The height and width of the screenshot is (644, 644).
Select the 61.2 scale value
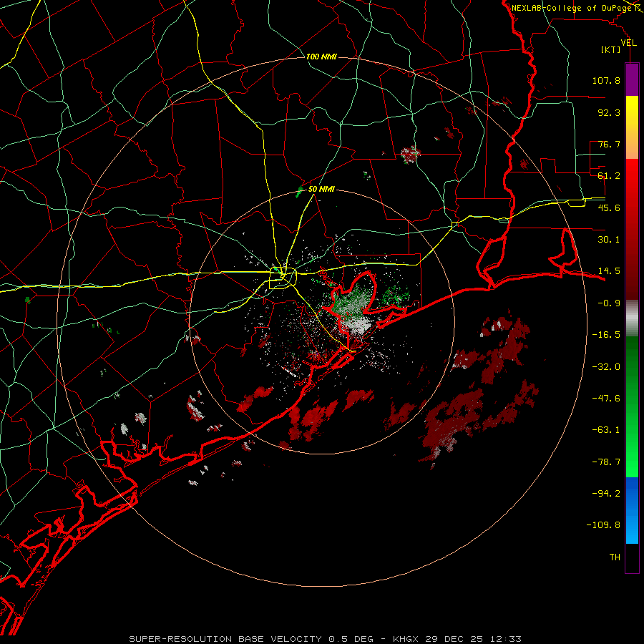click(609, 176)
